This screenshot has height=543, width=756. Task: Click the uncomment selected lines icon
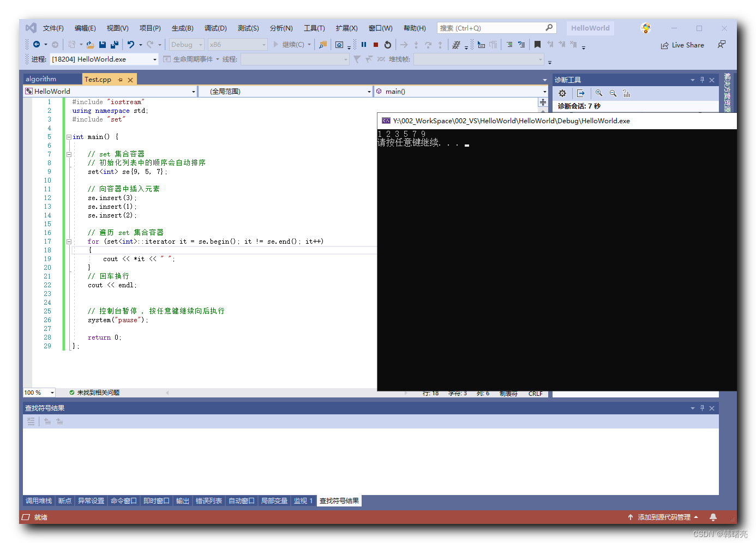pyautogui.click(x=521, y=45)
